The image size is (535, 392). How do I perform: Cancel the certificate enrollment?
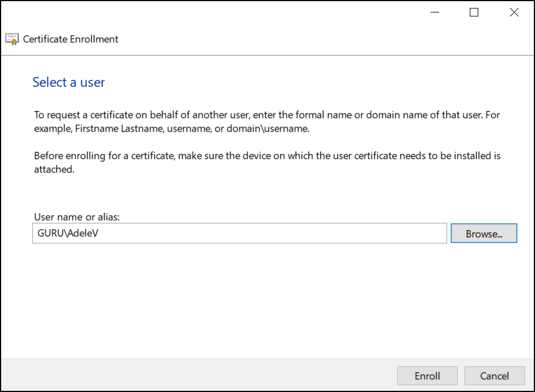494,376
